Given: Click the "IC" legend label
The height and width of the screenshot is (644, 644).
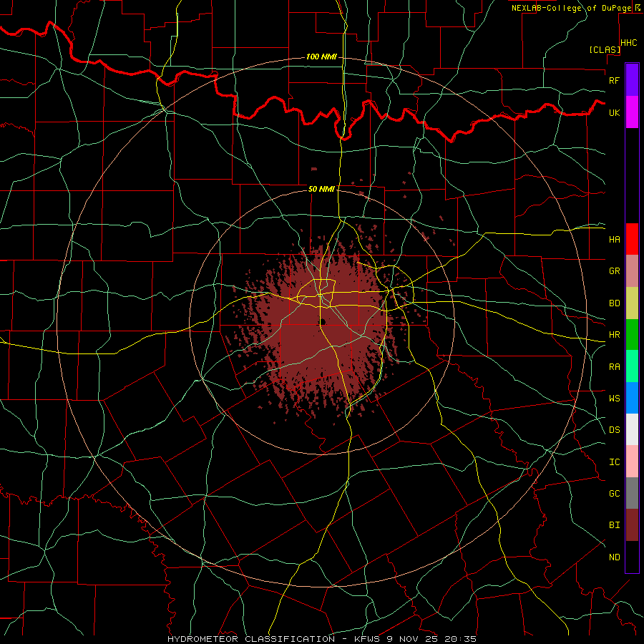Looking at the screenshot, I should [614, 462].
